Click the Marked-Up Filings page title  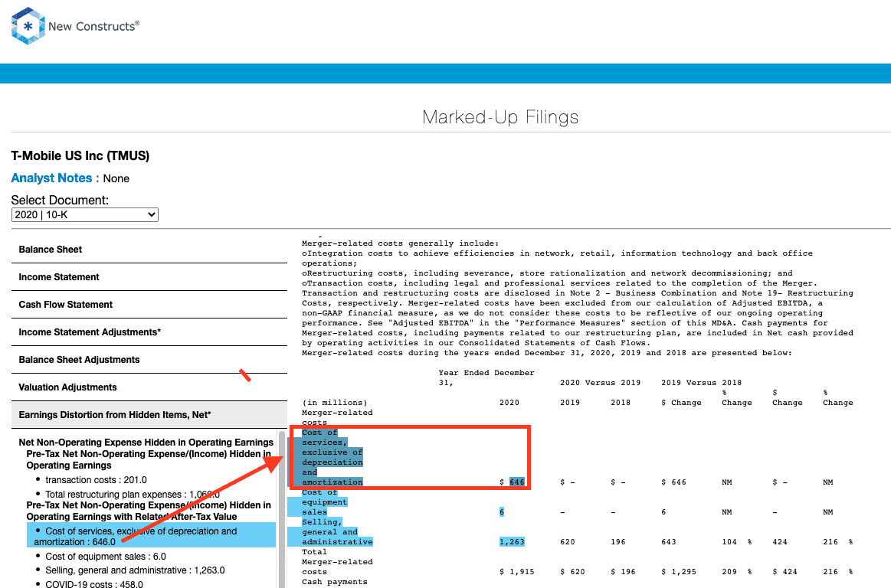click(x=500, y=117)
